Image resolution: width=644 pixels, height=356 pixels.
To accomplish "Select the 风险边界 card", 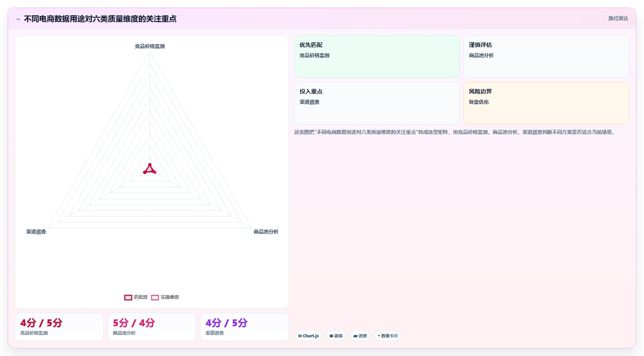I will (x=546, y=103).
